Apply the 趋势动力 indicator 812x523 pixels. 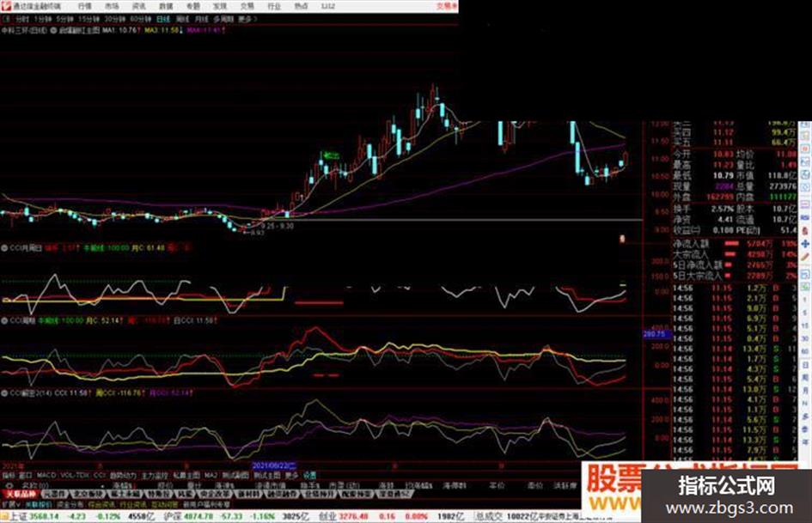click(123, 475)
